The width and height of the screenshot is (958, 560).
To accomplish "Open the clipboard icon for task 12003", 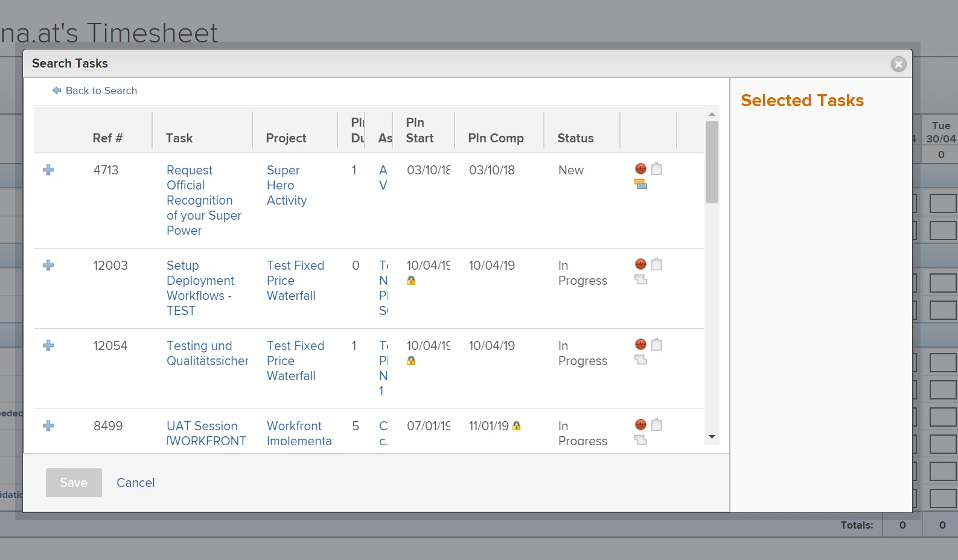I will click(x=657, y=264).
